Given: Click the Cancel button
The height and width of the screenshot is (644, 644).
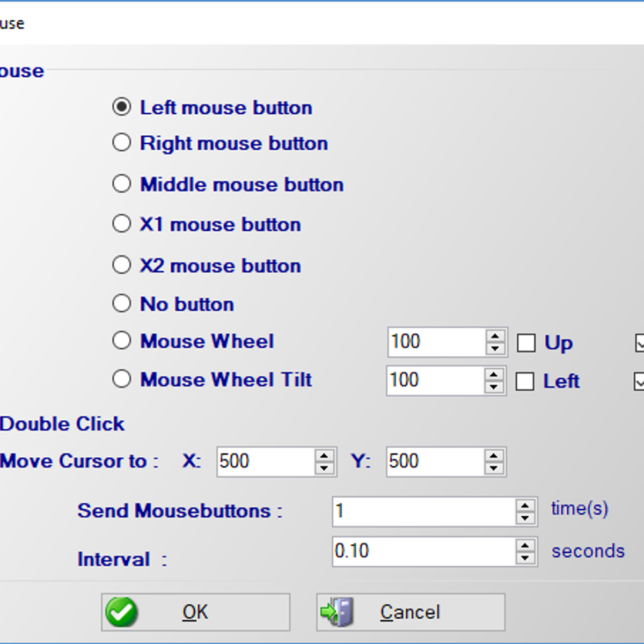Looking at the screenshot, I should point(410,612).
